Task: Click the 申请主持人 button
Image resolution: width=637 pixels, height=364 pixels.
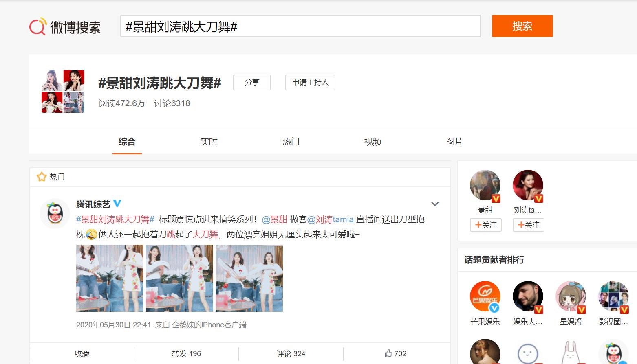Action: coord(310,82)
